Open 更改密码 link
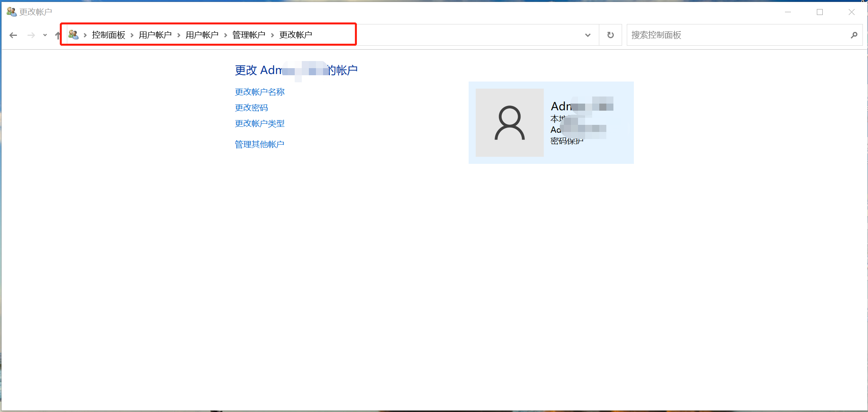Image resolution: width=868 pixels, height=412 pixels. (251, 108)
